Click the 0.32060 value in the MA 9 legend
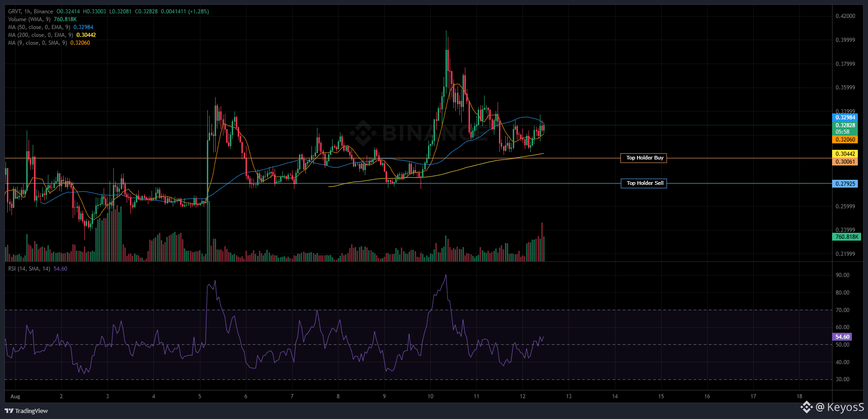The height and width of the screenshot is (419, 868). [x=80, y=43]
